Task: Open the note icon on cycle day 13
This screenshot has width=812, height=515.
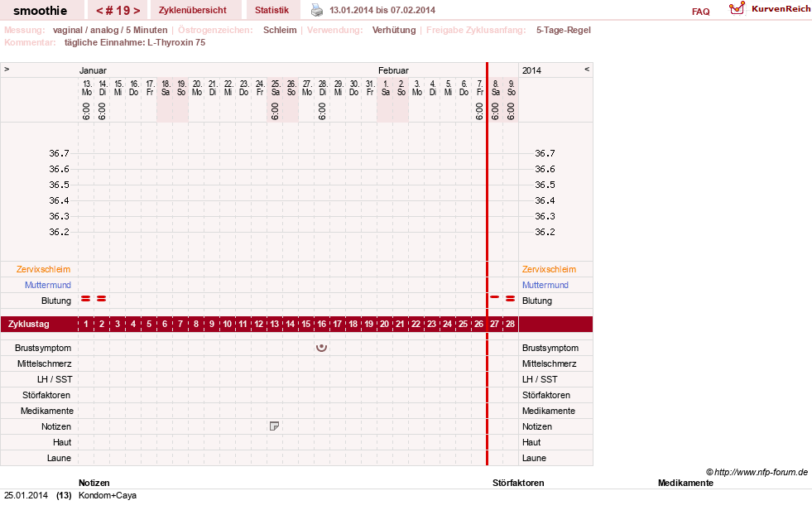Action: pos(275,426)
